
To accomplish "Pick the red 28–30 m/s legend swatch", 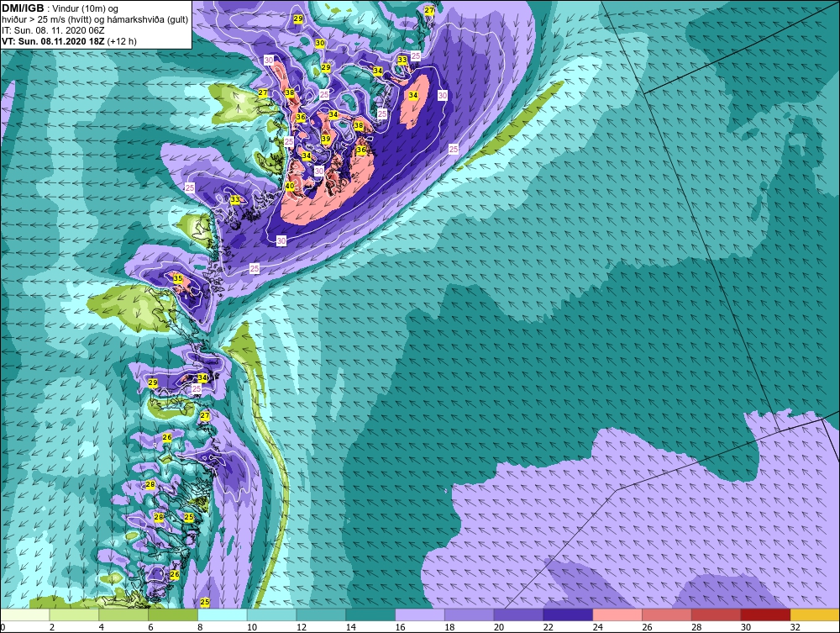I will [717, 615].
